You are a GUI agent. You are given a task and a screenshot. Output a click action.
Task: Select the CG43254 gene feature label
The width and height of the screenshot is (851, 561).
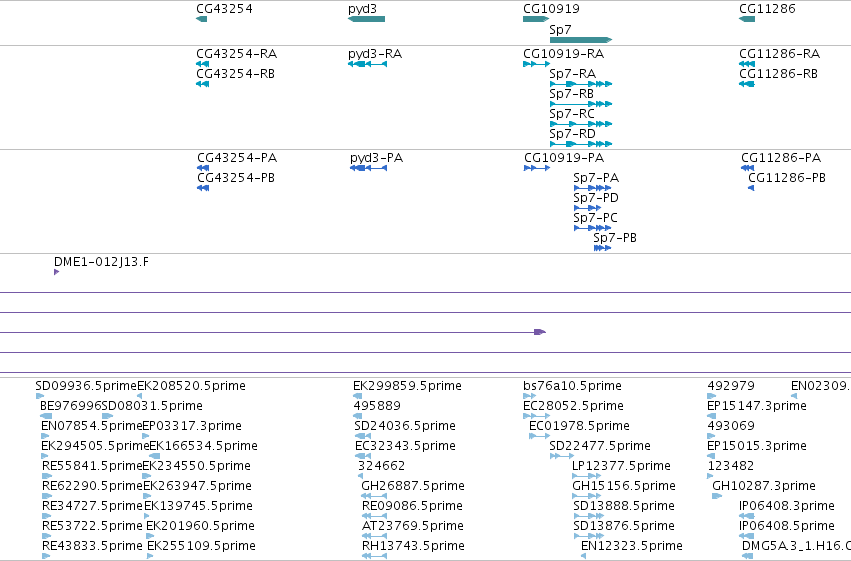pyautogui.click(x=224, y=9)
